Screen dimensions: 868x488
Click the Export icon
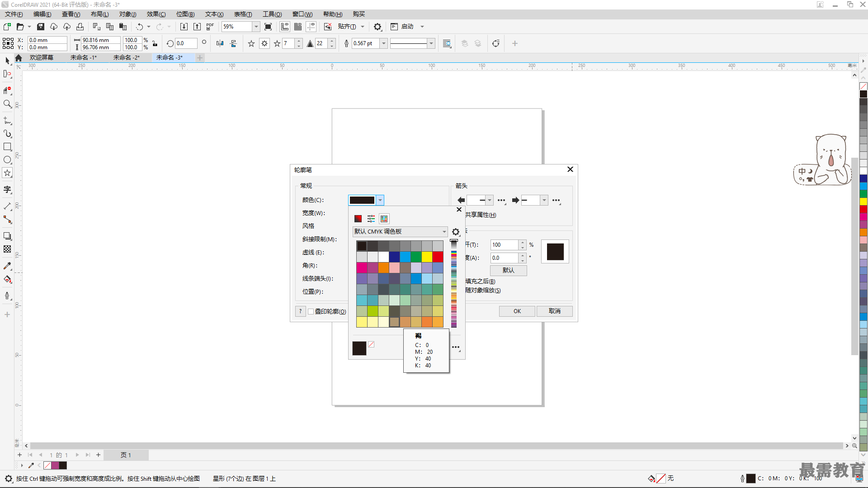point(197,27)
